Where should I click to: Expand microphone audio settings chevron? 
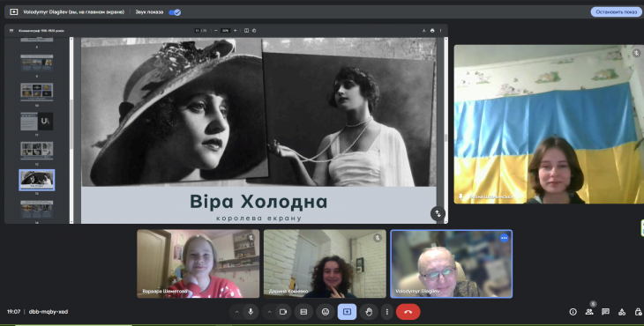click(x=236, y=312)
